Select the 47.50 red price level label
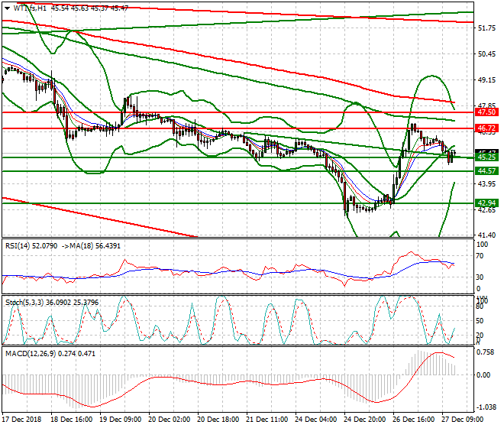 pyautogui.click(x=486, y=112)
